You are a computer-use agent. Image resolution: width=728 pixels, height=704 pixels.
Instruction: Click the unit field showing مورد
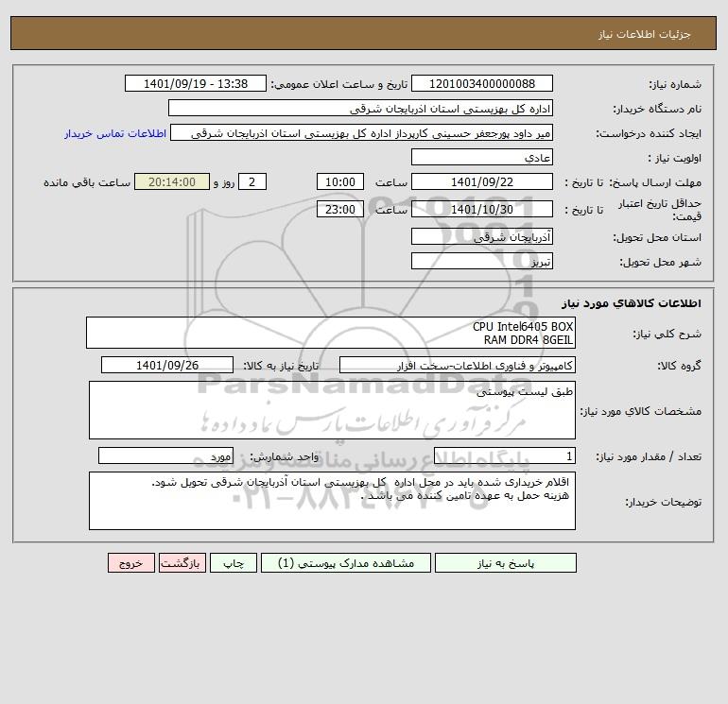[165, 455]
